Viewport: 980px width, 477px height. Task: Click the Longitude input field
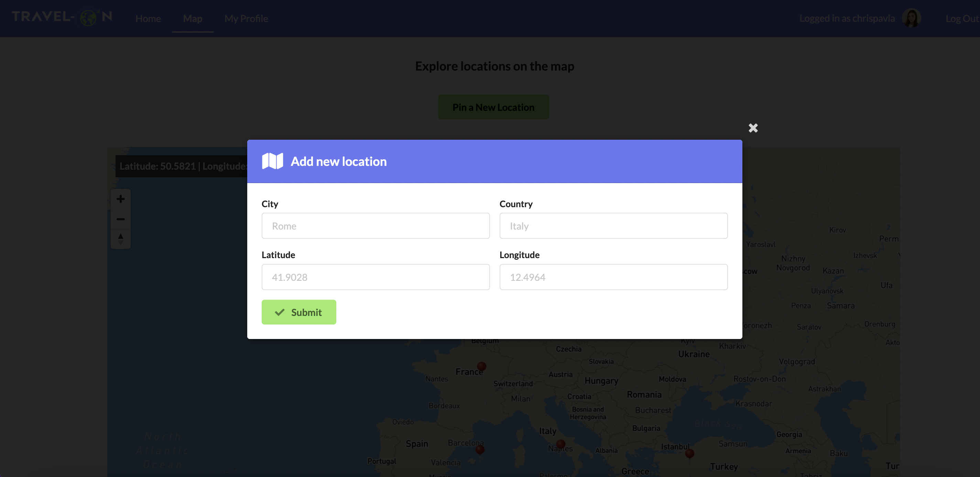tap(613, 277)
